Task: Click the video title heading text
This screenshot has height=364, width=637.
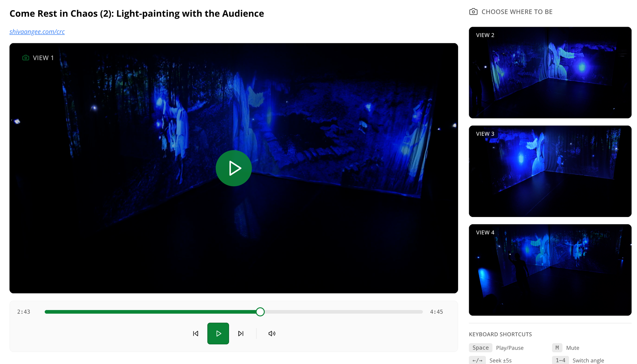Action: 137,14
